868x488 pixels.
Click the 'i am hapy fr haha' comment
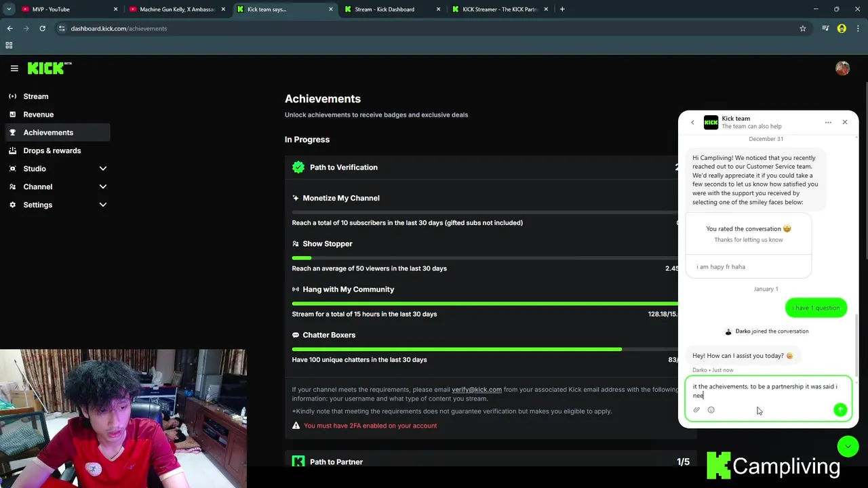pyautogui.click(x=721, y=267)
